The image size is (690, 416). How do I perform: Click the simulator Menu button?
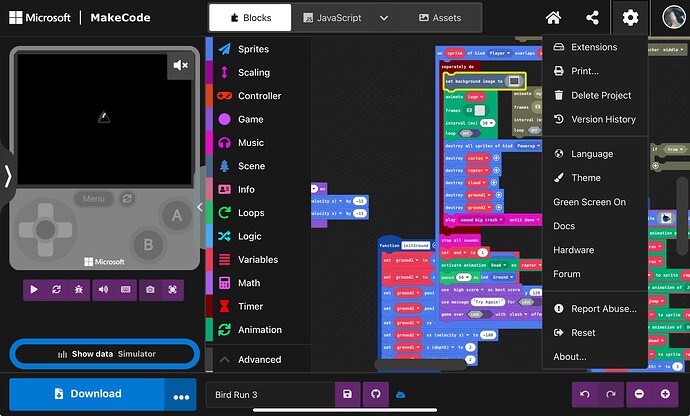pos(93,199)
